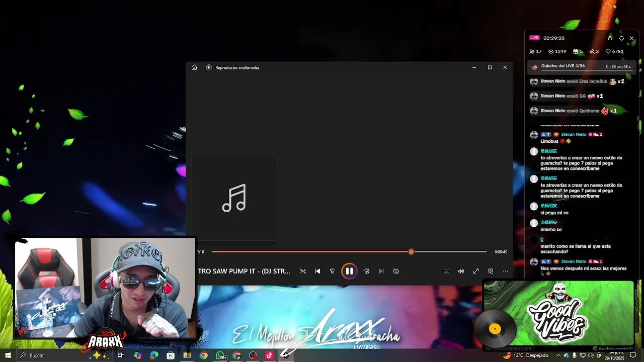The width and height of the screenshot is (644, 362).
Task: Click the eye views count 1249
Action: 557,51
